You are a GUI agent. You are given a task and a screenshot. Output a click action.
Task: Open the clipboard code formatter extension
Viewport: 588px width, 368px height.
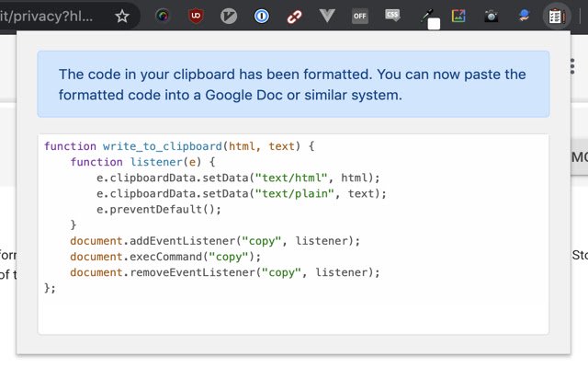(x=557, y=17)
